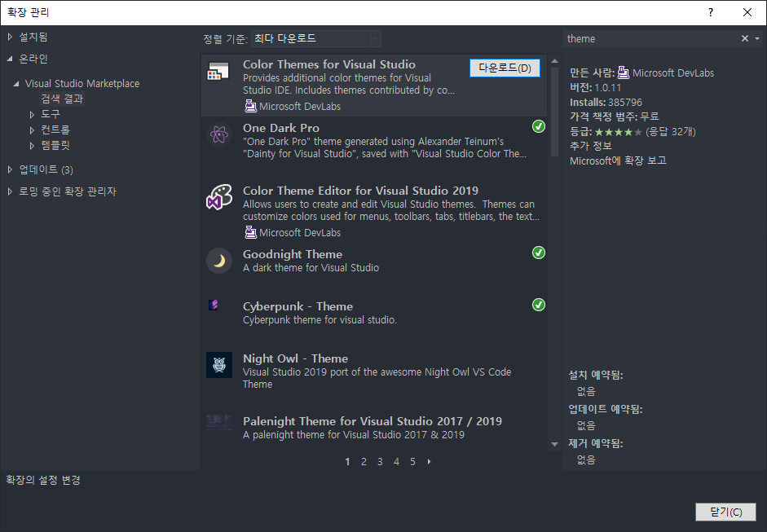Select the Cyberpunk - Theme title
This screenshot has width=767, height=532.
click(x=298, y=306)
